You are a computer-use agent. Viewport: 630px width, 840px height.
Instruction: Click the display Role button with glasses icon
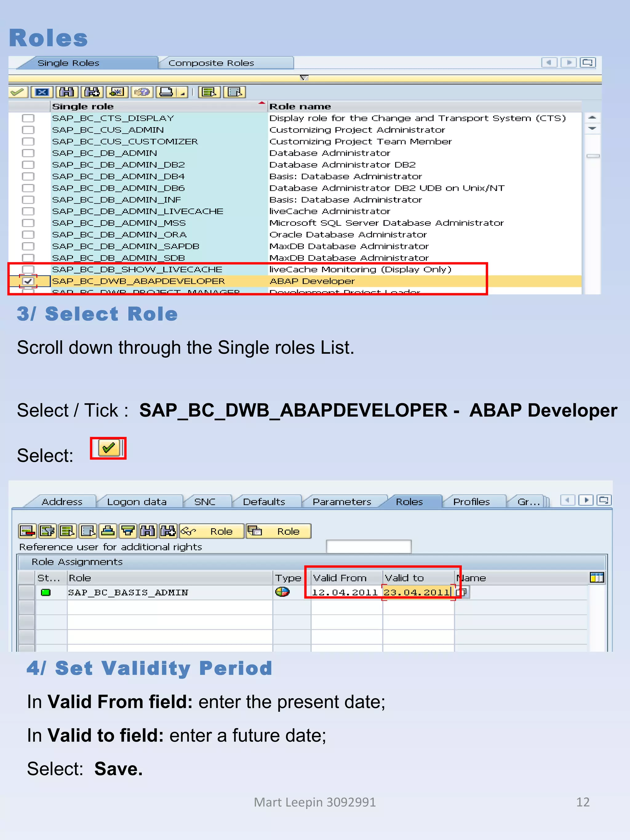pyautogui.click(x=211, y=531)
